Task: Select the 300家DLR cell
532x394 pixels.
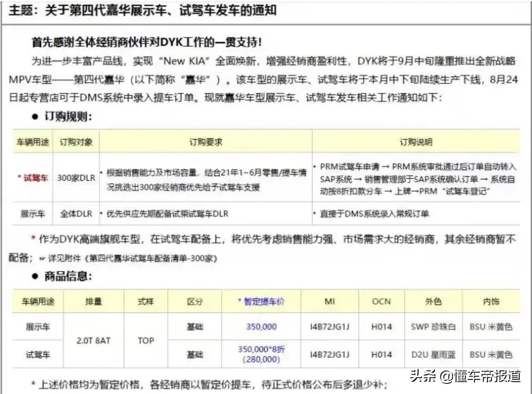Action: 76,178
